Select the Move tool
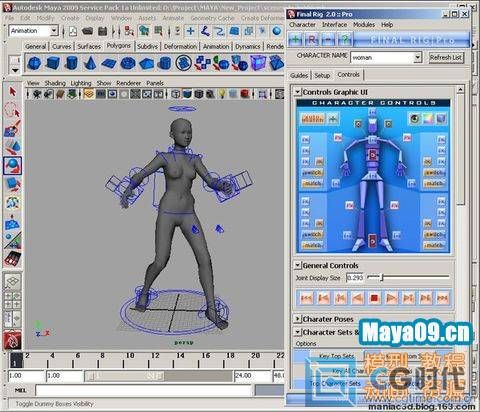This screenshot has width=480, height=412. [x=13, y=147]
